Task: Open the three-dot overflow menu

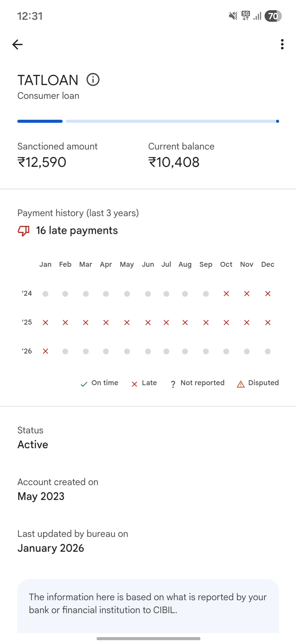Action: [282, 44]
